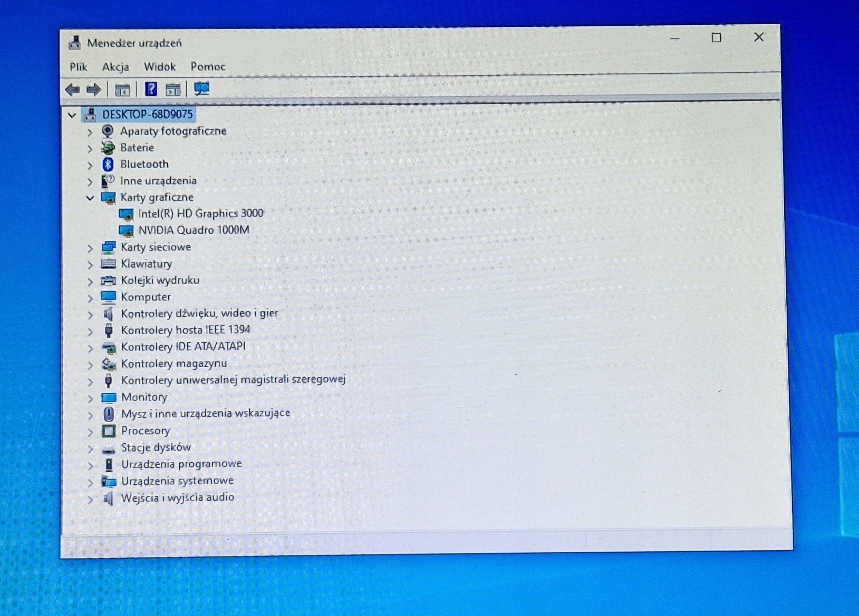Click the show/hide console tree toolbar icon

[x=122, y=90]
